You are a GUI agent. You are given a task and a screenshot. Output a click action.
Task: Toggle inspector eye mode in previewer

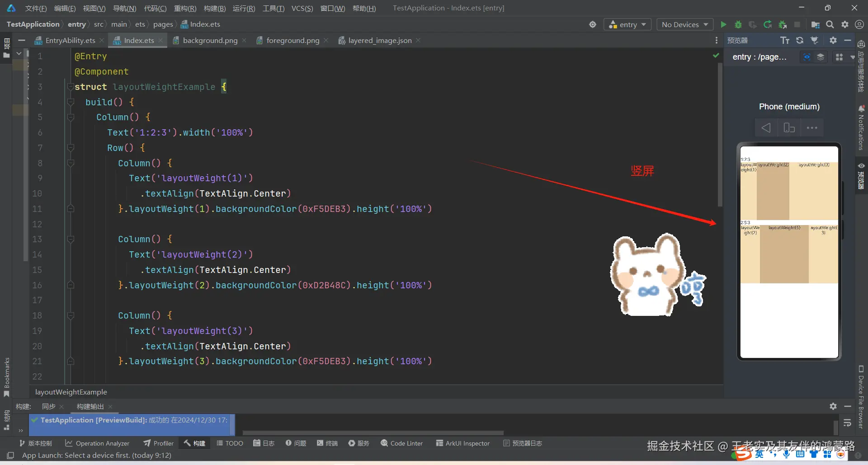point(807,57)
